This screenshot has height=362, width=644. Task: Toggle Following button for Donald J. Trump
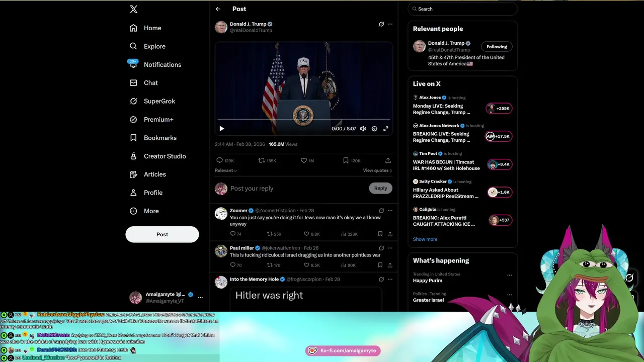tap(497, 47)
